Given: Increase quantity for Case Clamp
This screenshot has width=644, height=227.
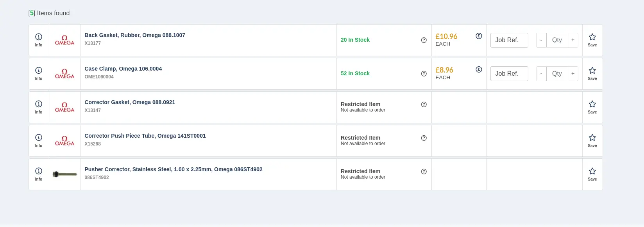Looking at the screenshot, I should click(573, 74).
